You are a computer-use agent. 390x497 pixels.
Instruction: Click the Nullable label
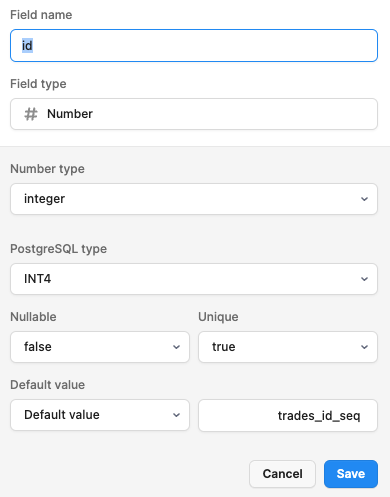[33, 317]
